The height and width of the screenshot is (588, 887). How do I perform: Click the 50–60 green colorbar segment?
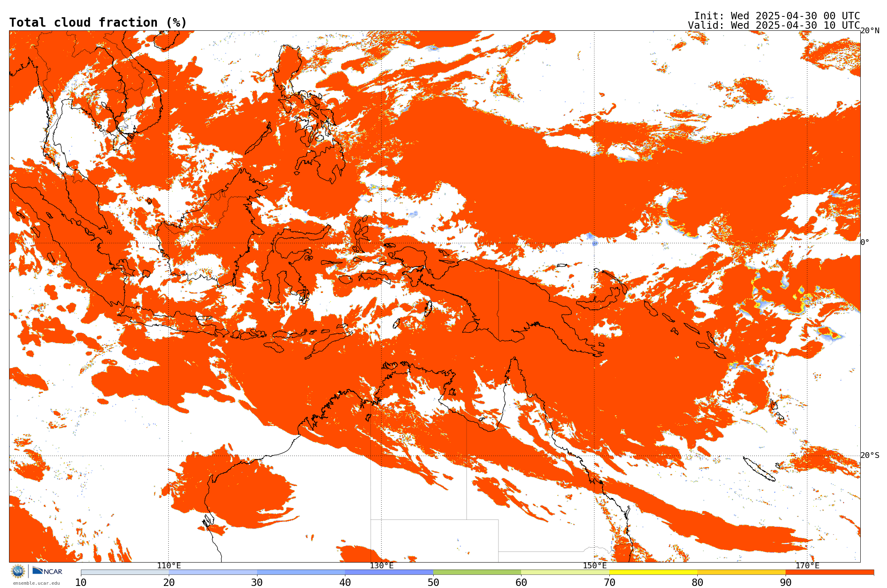(x=477, y=572)
